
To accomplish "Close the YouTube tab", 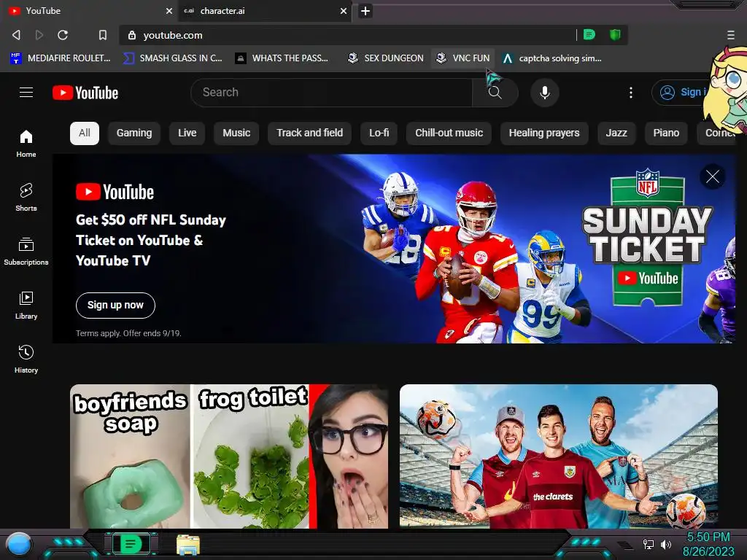I will (x=169, y=11).
